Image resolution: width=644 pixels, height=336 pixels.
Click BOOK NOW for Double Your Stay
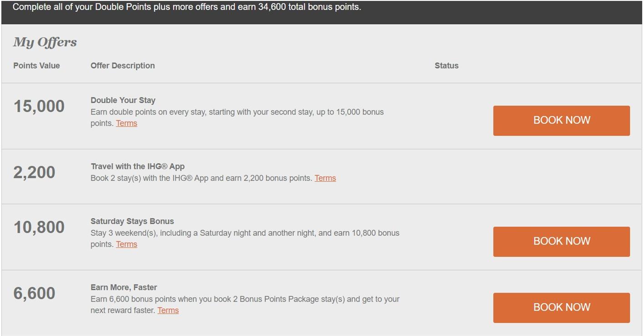pyautogui.click(x=561, y=120)
